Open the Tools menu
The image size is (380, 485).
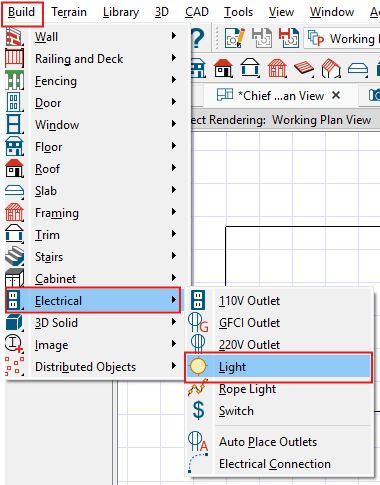[x=238, y=12]
